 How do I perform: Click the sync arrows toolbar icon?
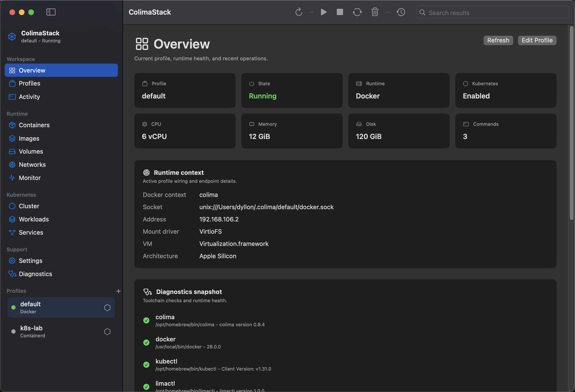pyautogui.click(x=357, y=12)
